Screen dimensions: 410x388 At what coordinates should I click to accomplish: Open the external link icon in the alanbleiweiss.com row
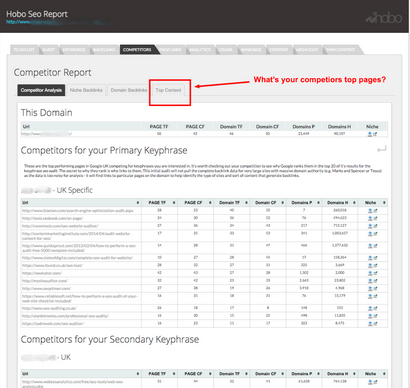click(x=375, y=316)
